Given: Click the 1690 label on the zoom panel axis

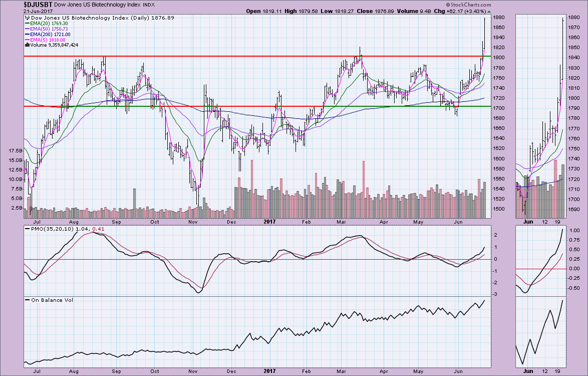Looking at the screenshot, I should pos(574,210).
